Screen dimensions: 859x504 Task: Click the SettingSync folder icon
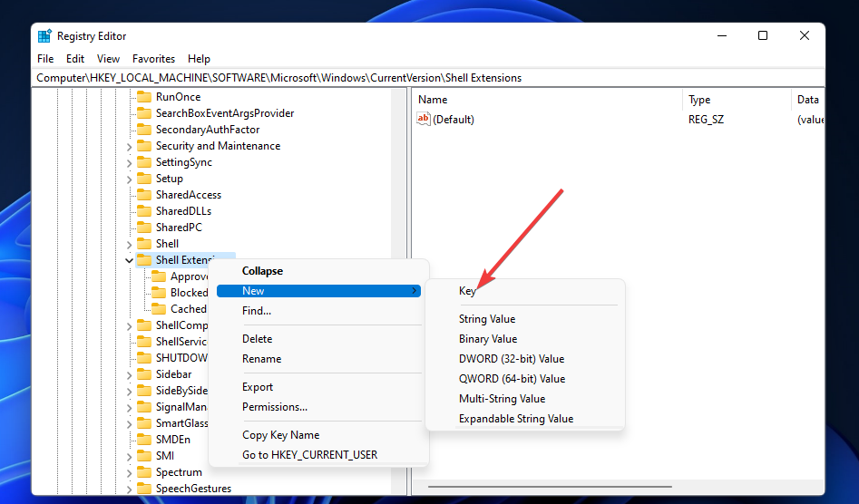click(144, 162)
